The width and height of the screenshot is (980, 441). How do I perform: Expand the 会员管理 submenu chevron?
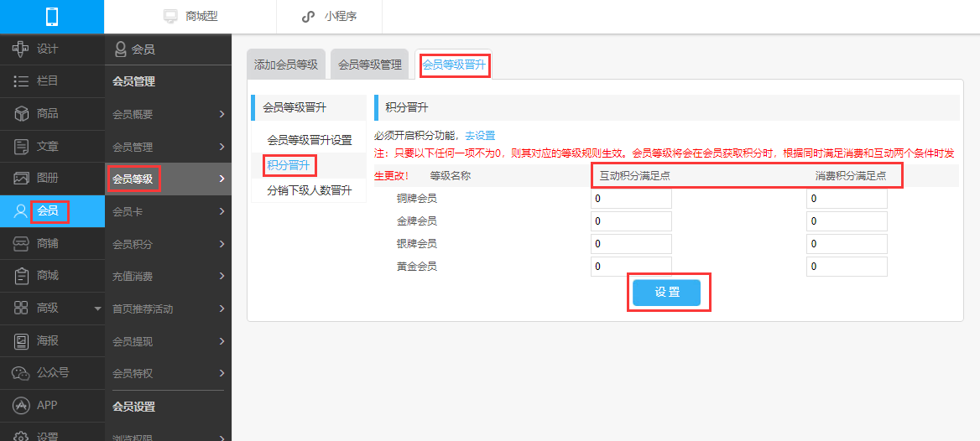[x=222, y=147]
